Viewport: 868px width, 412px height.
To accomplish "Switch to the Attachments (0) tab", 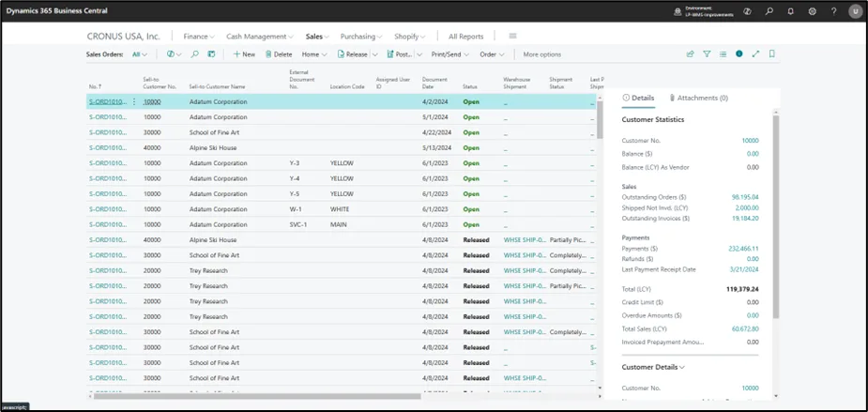I will click(698, 98).
